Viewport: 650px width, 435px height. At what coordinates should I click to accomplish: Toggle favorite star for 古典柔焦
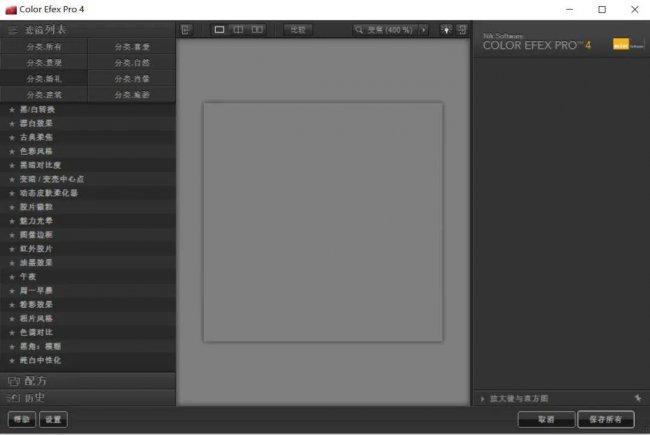coord(12,138)
